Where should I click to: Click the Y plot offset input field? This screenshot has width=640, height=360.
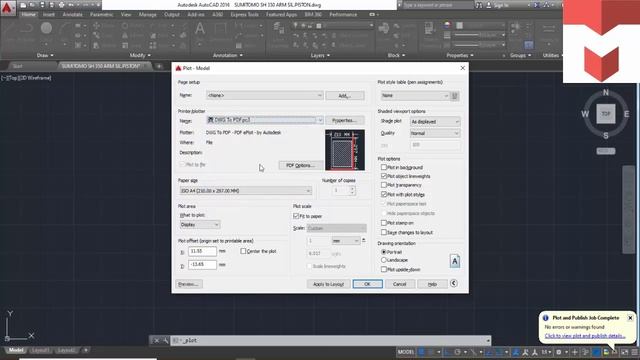pyautogui.click(x=202, y=265)
